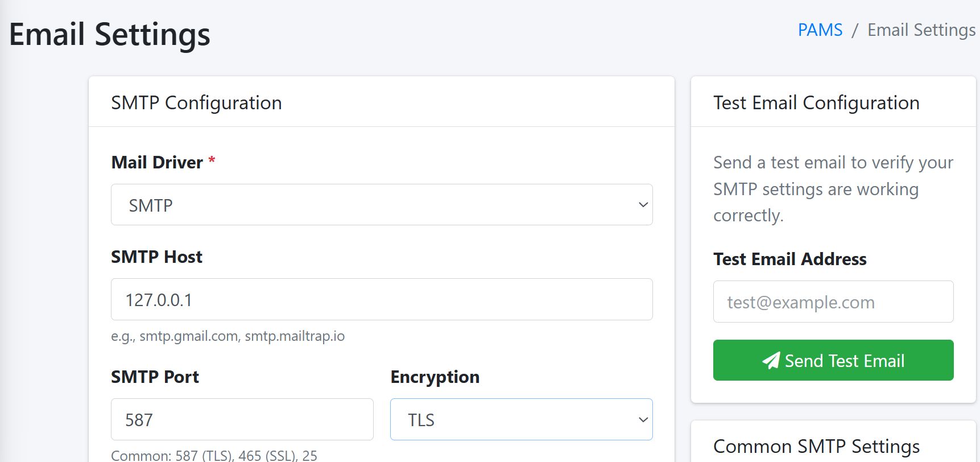Viewport: 980px width, 462px height.
Task: Go to PAMS via the breadcrumb link
Action: tap(820, 30)
